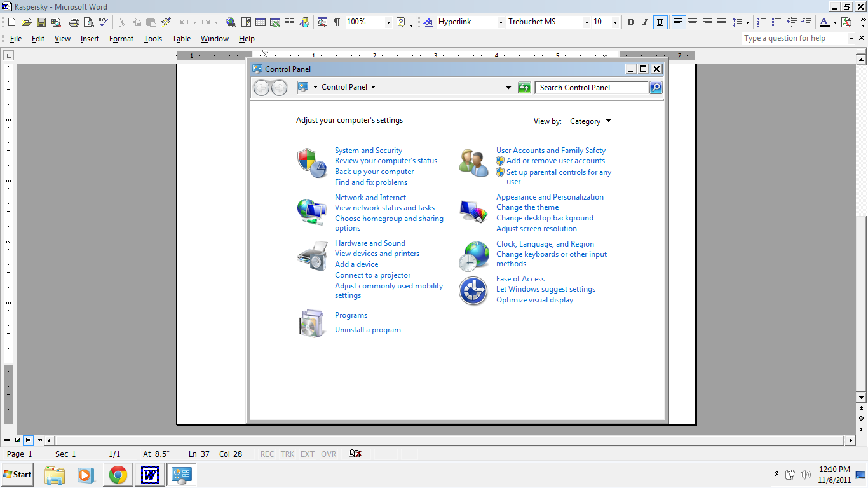
Task: Click the Search Control Panel field
Action: pyautogui.click(x=592, y=88)
